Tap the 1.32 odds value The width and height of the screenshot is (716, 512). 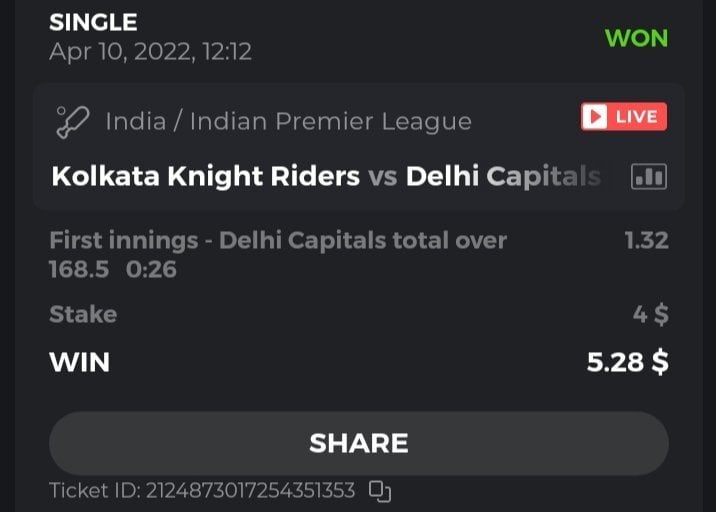pyautogui.click(x=646, y=240)
